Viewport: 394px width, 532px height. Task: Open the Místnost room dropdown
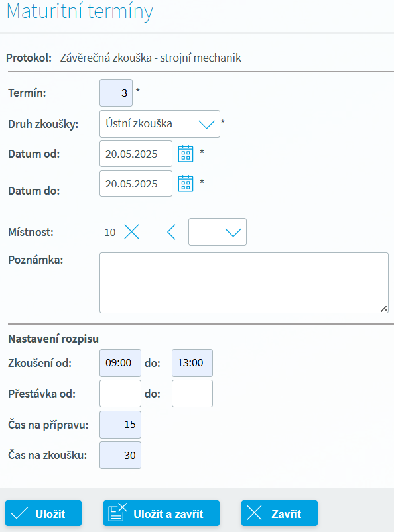[x=218, y=232]
